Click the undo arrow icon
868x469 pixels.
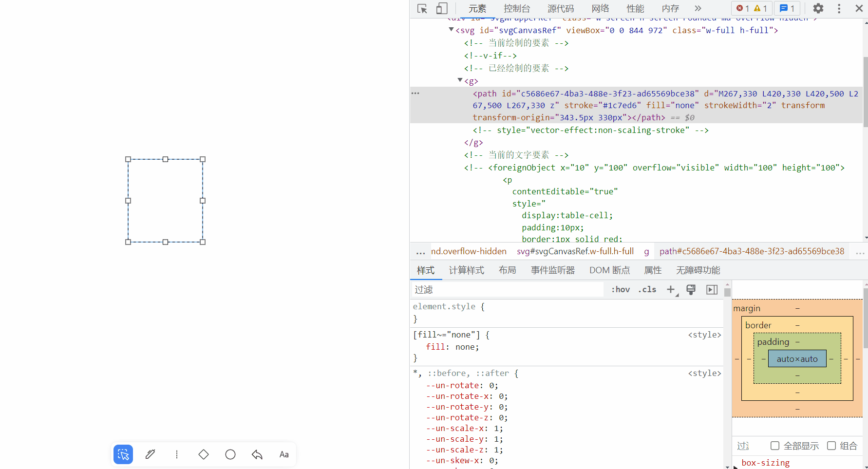click(257, 454)
